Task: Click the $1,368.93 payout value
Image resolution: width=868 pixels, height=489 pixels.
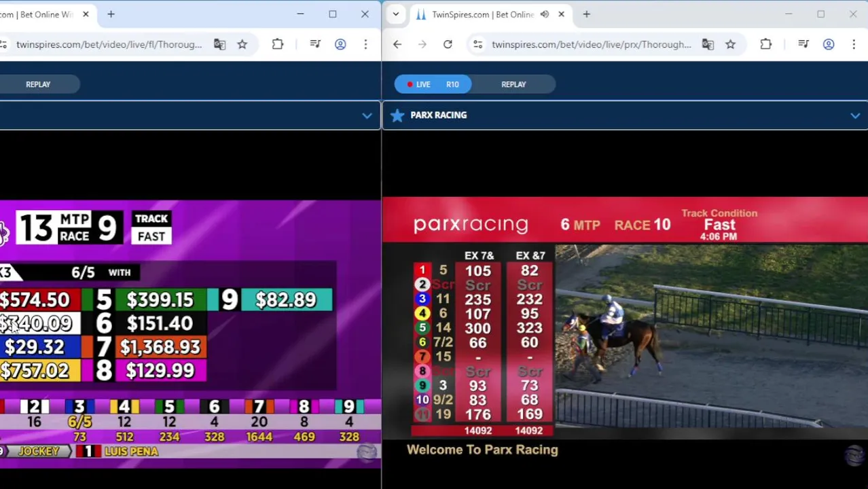Action: 160,347
